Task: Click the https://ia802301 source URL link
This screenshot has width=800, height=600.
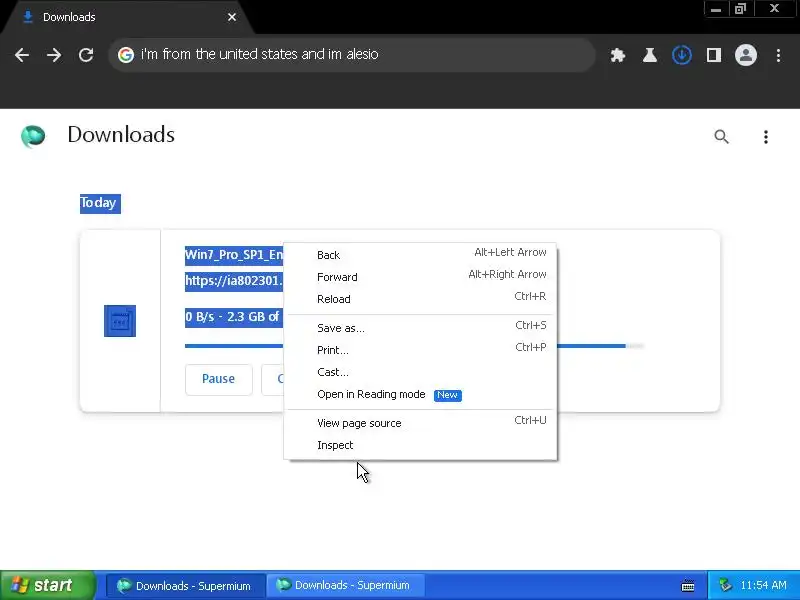Action: tap(234, 281)
